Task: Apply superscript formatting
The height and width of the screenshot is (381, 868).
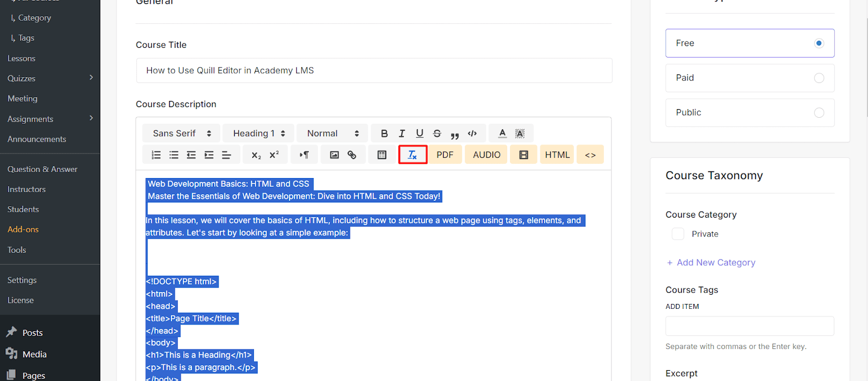Action: [274, 155]
